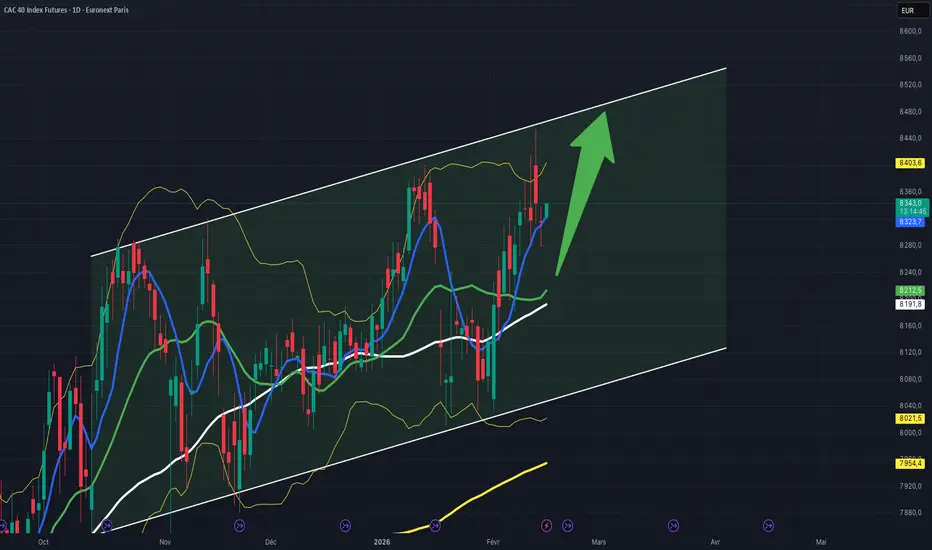Open the purple rollover icon right of the lightning icon
The height and width of the screenshot is (550, 932).
click(x=568, y=526)
